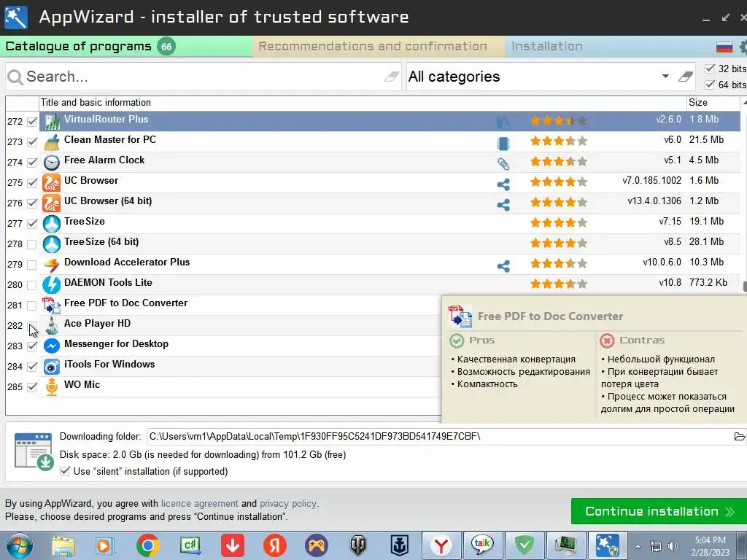
Task: Click the 773.2 Kb size value
Action: coord(708,282)
